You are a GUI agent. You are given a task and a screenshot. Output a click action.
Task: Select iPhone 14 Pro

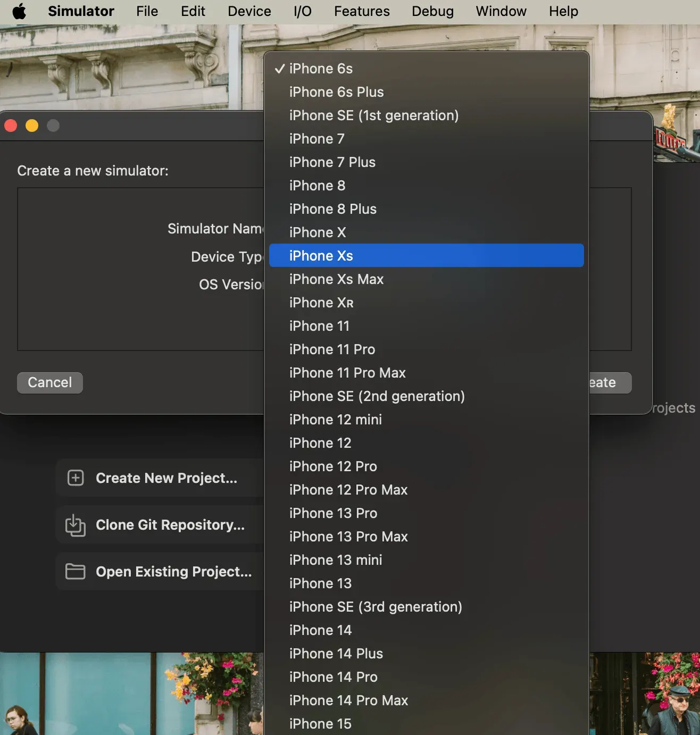427,677
